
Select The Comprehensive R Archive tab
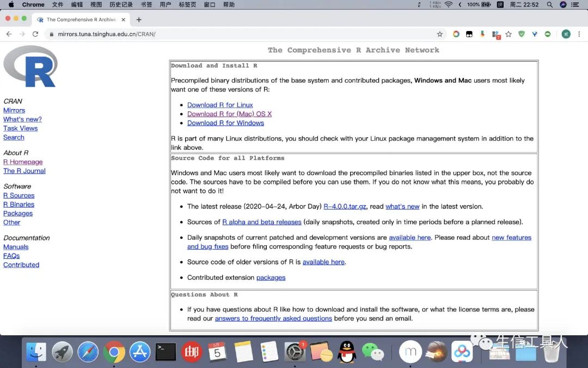coord(81,20)
